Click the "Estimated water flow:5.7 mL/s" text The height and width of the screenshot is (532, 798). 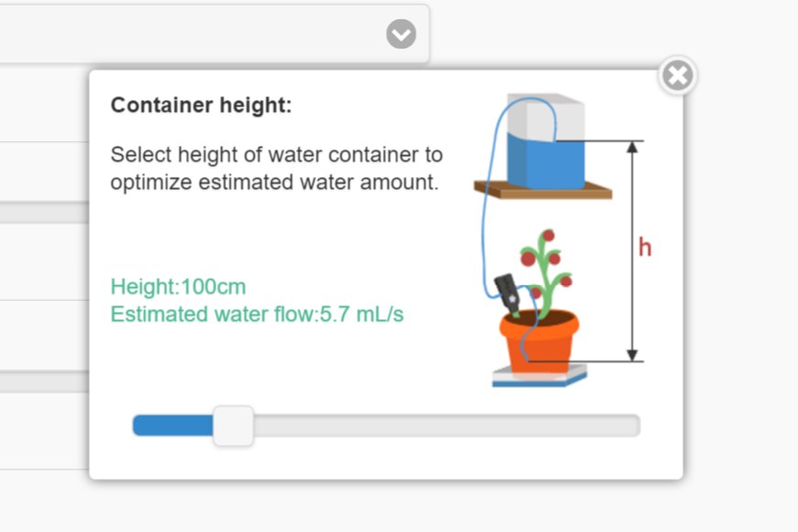point(257,315)
